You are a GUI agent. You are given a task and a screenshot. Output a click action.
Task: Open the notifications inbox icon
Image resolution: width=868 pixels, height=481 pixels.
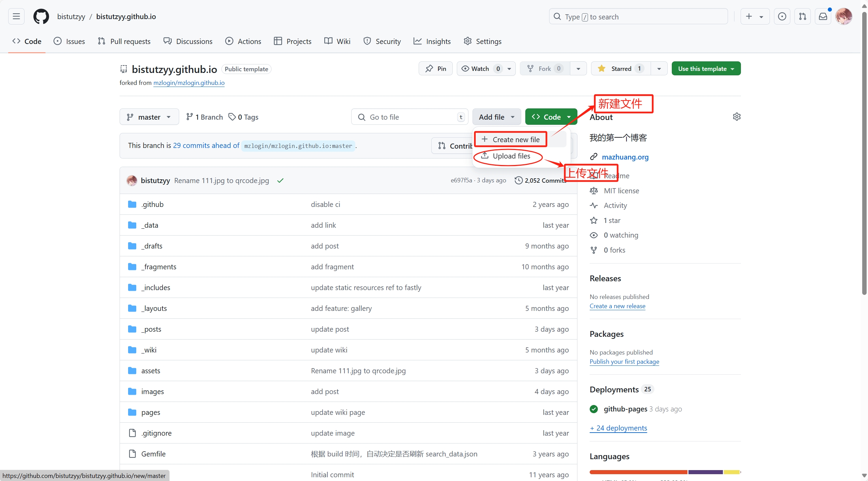823,16
